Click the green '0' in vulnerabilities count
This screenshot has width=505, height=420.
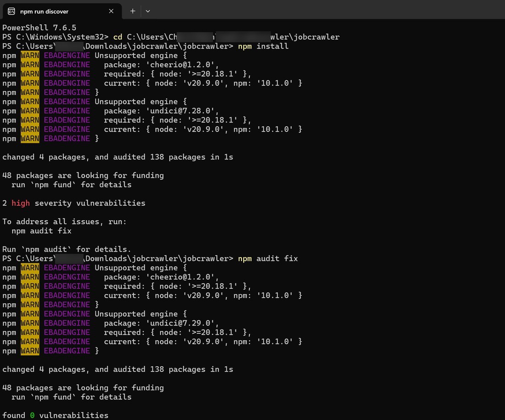pyautogui.click(x=32, y=415)
